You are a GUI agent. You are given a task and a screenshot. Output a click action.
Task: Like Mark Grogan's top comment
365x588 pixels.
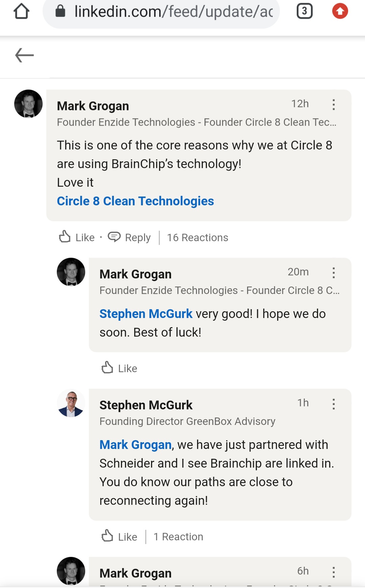coord(77,237)
